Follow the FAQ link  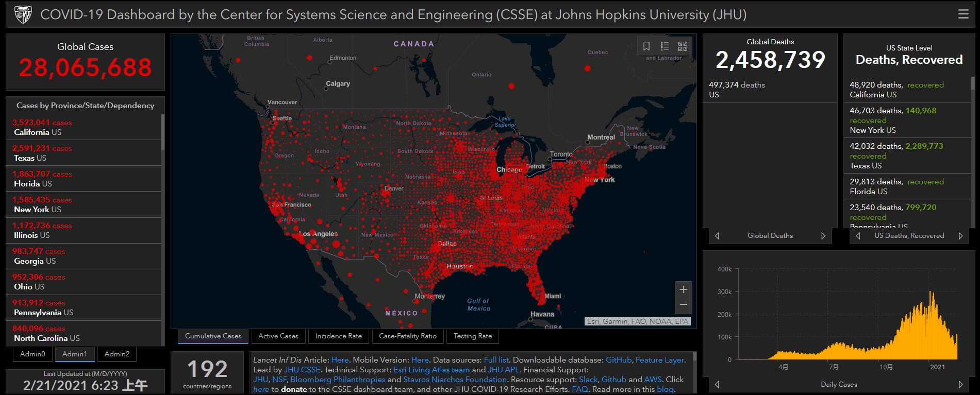click(579, 389)
